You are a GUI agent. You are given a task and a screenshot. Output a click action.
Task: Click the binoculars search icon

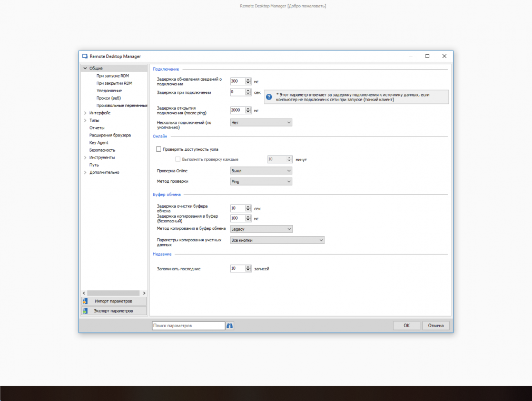pos(230,326)
